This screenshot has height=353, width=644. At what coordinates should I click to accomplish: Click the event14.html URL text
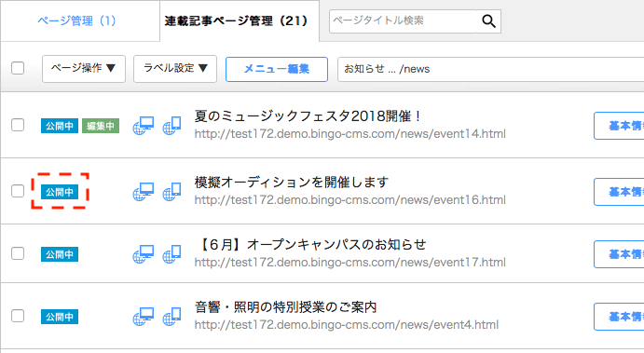349,134
